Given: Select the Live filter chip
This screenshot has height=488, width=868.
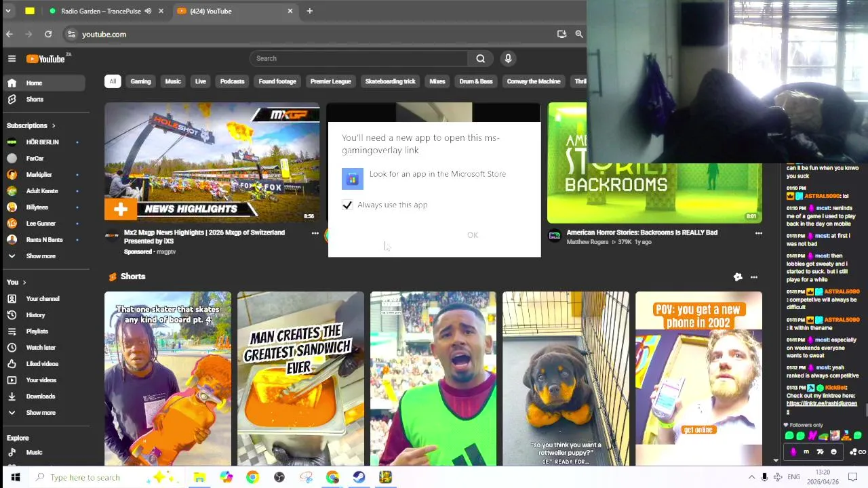Looking at the screenshot, I should pos(201,81).
